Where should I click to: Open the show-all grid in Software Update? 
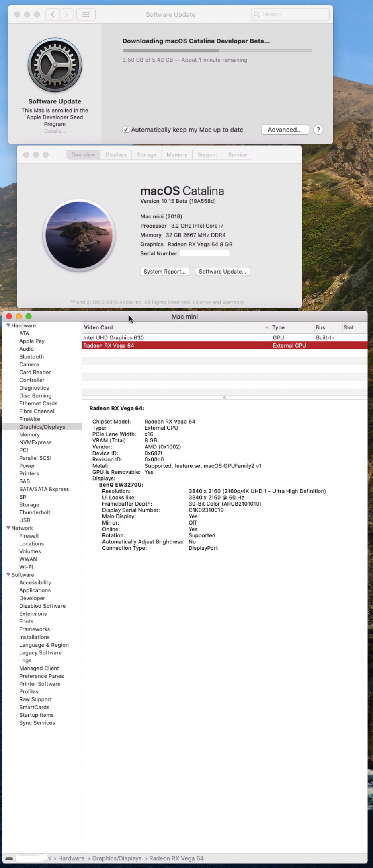coord(86,14)
